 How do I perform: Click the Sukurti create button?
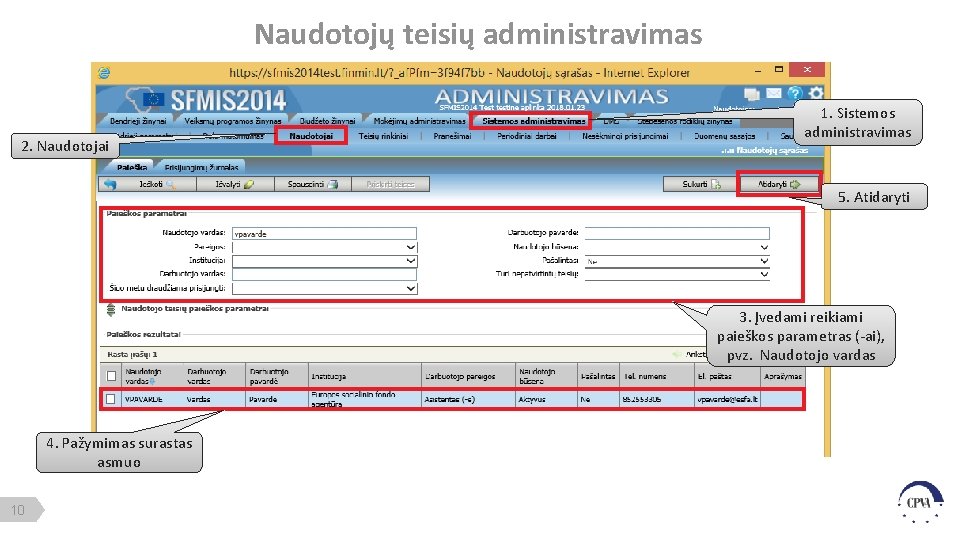click(701, 184)
